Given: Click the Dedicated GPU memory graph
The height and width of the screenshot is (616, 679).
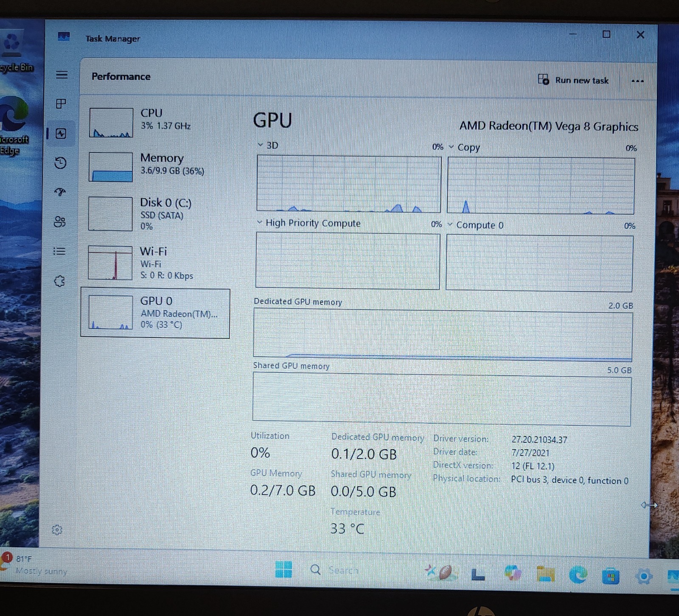Looking at the screenshot, I should click(x=443, y=335).
